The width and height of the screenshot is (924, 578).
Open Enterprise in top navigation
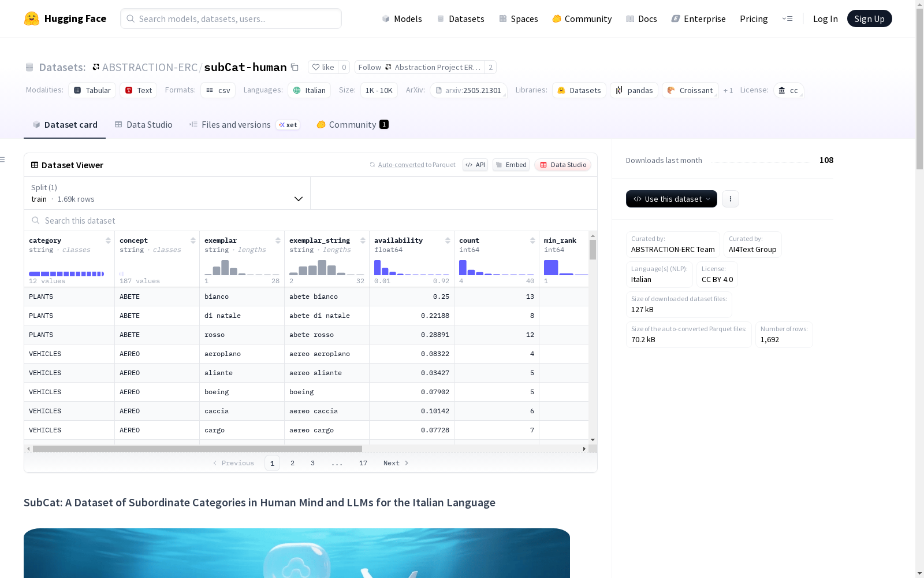(x=698, y=18)
